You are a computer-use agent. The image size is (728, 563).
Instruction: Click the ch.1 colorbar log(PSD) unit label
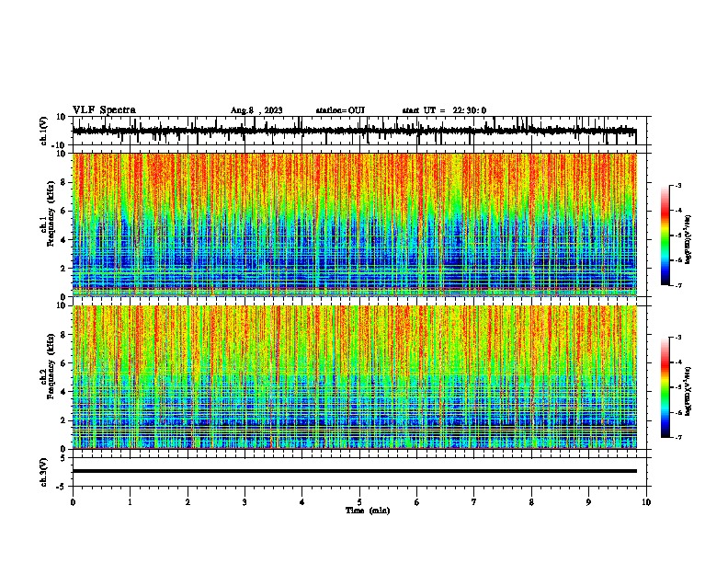point(688,240)
